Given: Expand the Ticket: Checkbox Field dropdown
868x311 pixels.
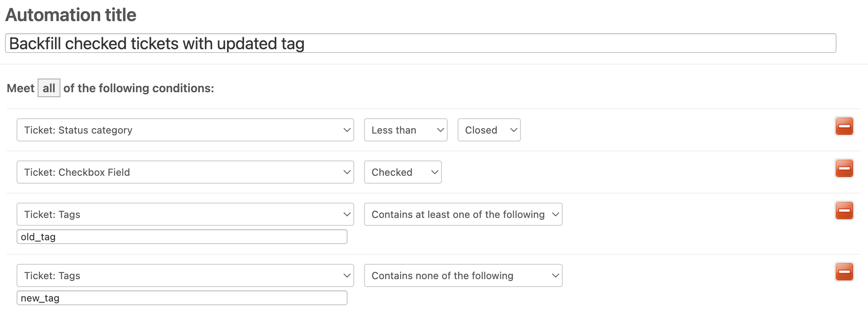Looking at the screenshot, I should point(185,172).
